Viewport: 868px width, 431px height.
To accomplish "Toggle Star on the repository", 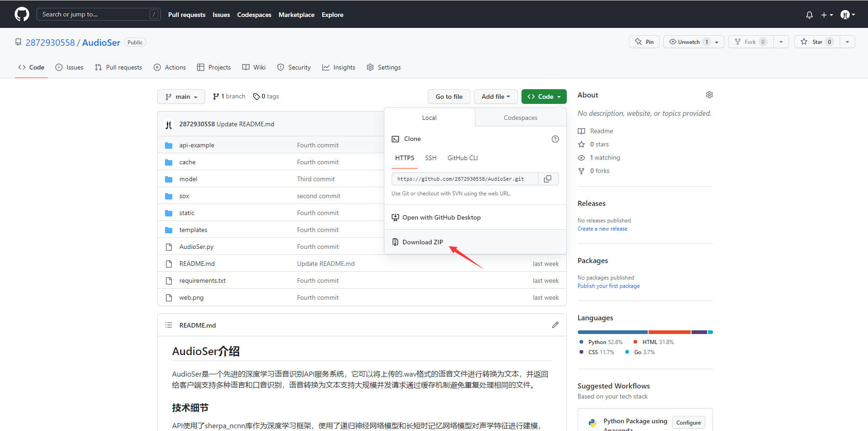I will pyautogui.click(x=817, y=42).
